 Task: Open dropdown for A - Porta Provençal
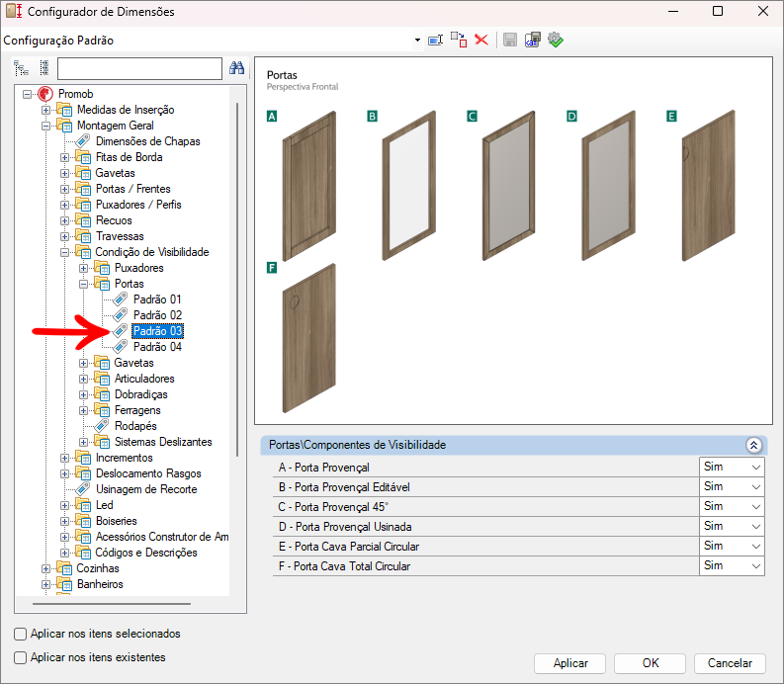(756, 467)
